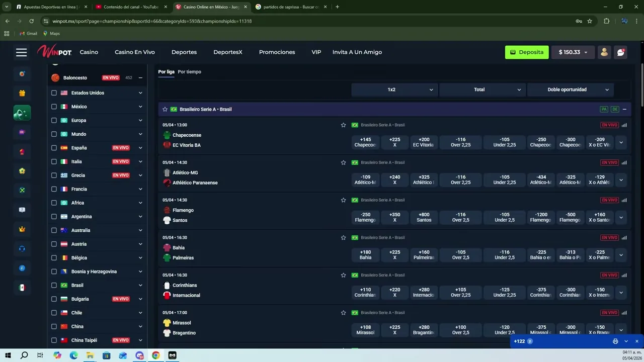Open stats bars icon for Corinthians match

624,275
